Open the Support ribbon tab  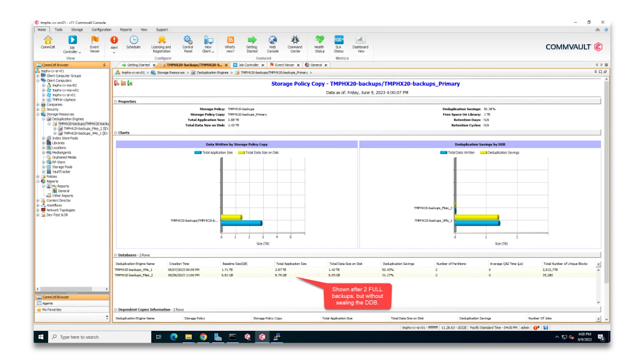tap(162, 29)
